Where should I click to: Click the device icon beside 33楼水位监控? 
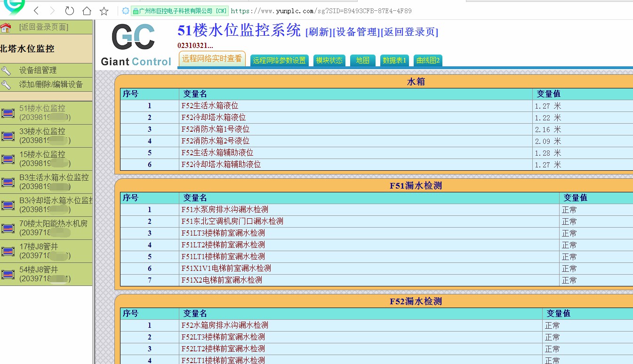[x=8, y=136]
